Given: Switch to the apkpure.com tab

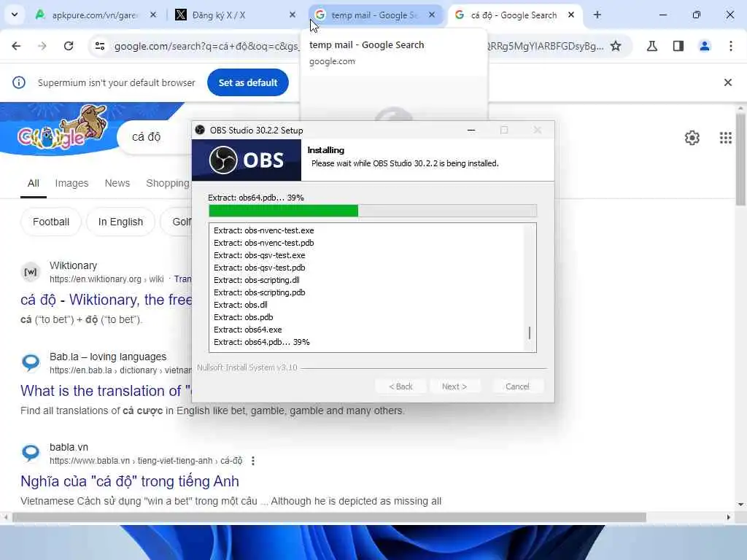Looking at the screenshot, I should coord(96,15).
